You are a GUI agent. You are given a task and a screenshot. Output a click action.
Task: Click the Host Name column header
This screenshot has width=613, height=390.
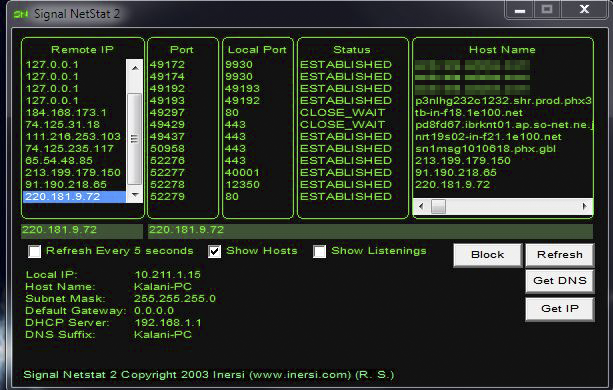click(502, 50)
